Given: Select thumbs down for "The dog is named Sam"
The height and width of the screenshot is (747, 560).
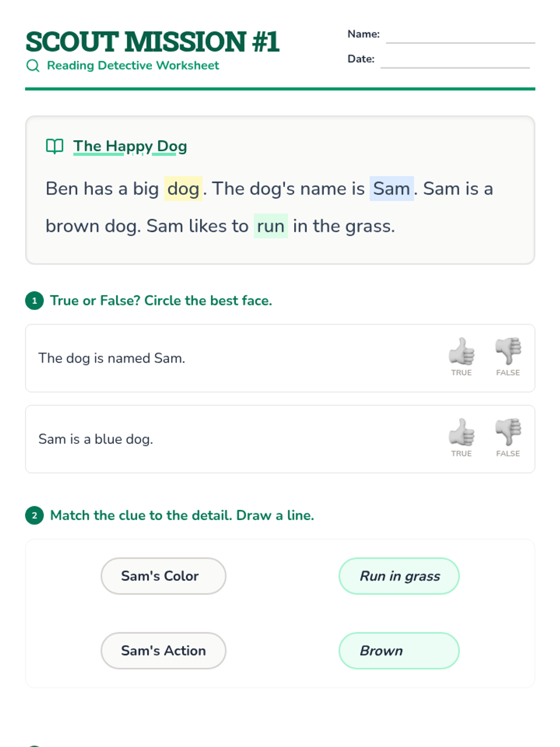Looking at the screenshot, I should pos(508,352).
